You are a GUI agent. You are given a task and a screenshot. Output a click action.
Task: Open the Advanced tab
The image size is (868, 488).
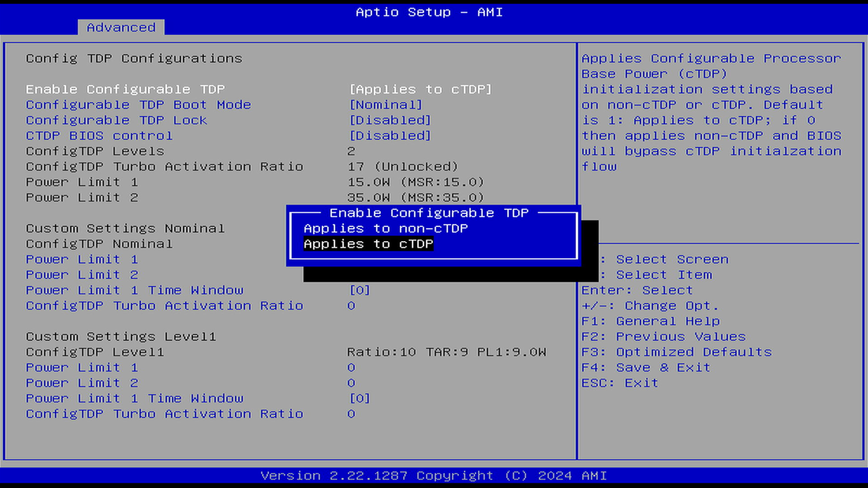coord(121,27)
